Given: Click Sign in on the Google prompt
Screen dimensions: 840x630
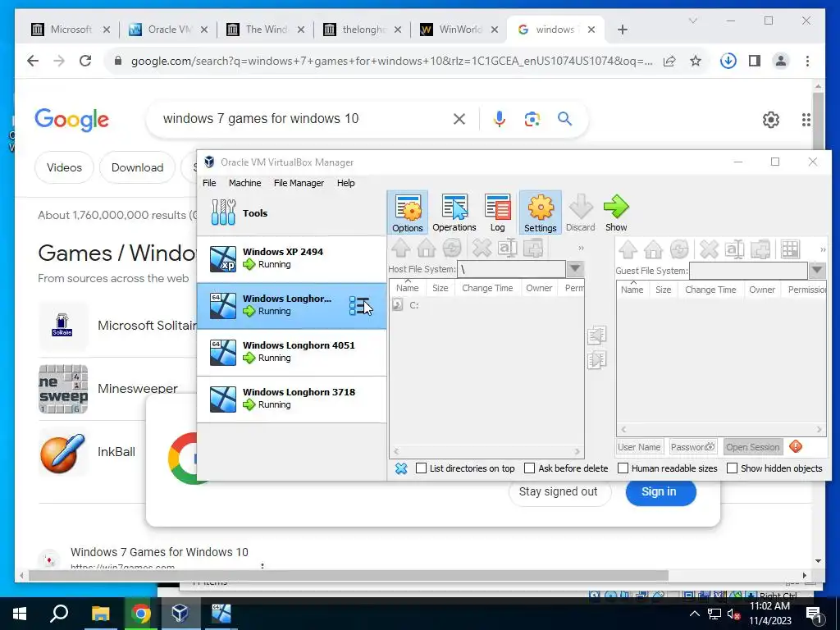Looking at the screenshot, I should [660, 493].
